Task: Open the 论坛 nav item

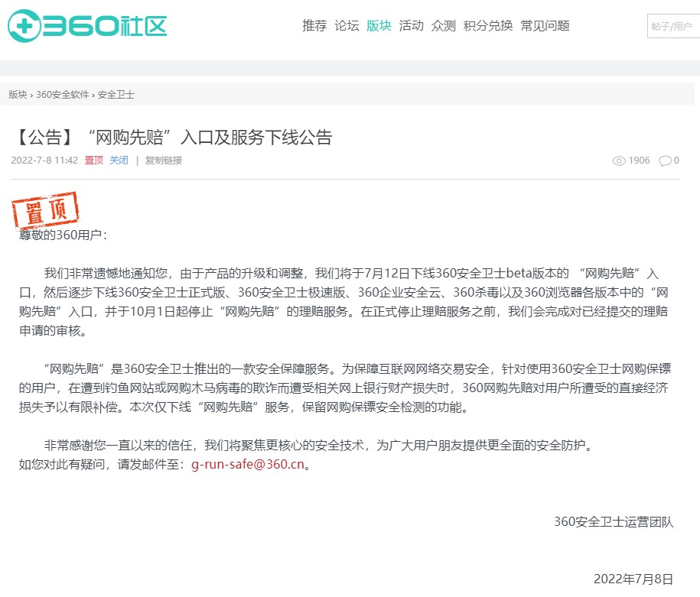Action: coord(347,26)
